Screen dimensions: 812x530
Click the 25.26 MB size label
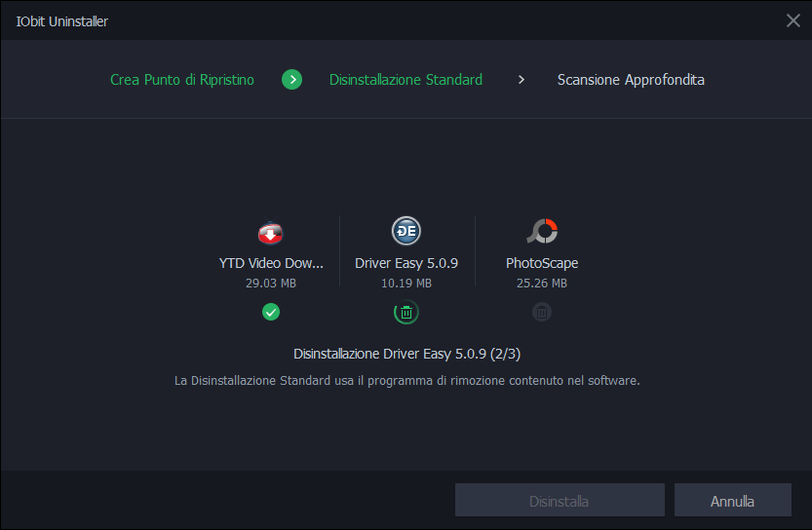pyautogui.click(x=542, y=284)
